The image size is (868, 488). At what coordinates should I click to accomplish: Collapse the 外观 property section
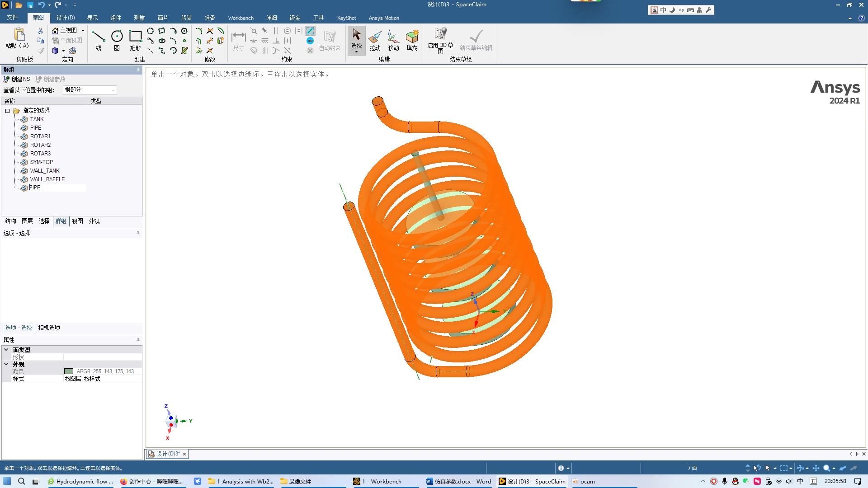6,364
